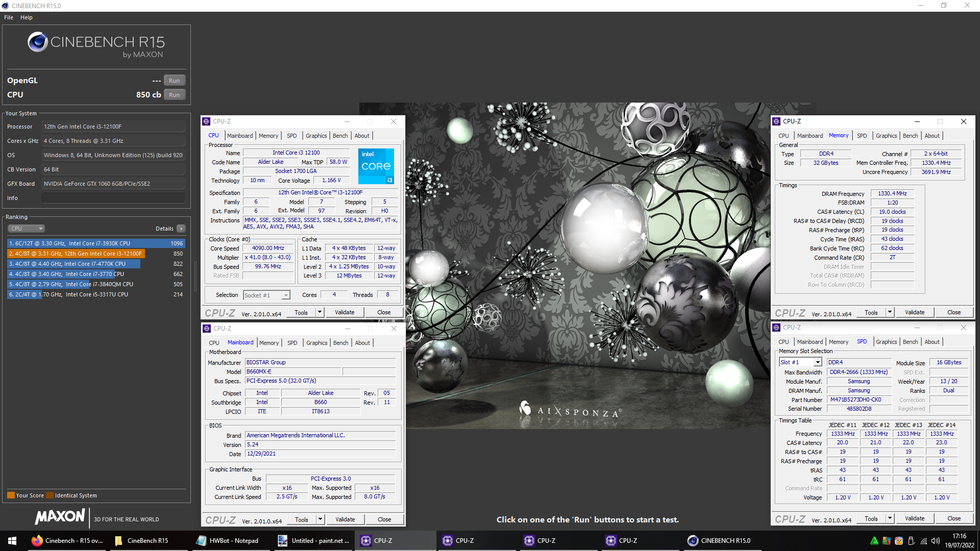Click the Details arrow button in Ranking
This screenshot has width=980, height=551.
(181, 229)
